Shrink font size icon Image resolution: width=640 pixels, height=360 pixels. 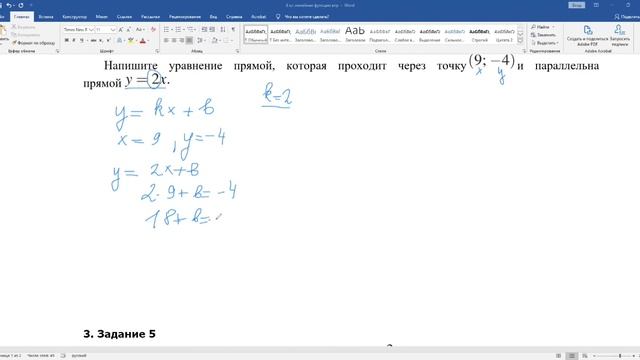pos(129,30)
